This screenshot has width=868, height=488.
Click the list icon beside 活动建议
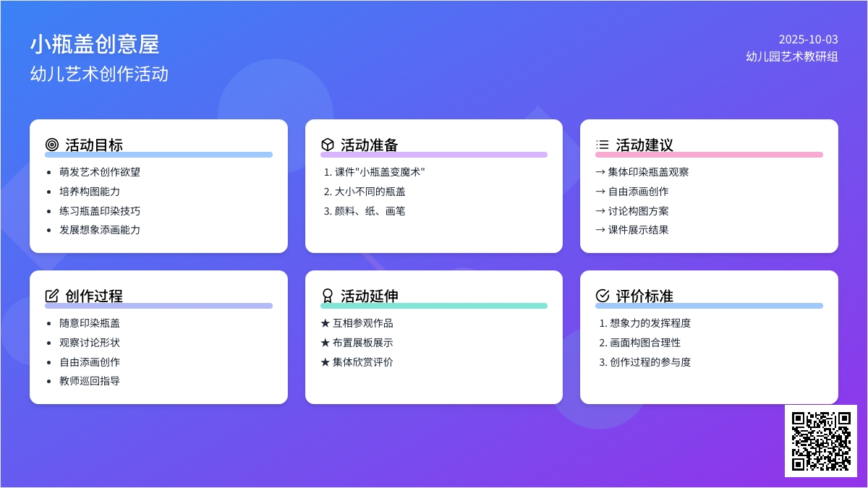pyautogui.click(x=602, y=145)
